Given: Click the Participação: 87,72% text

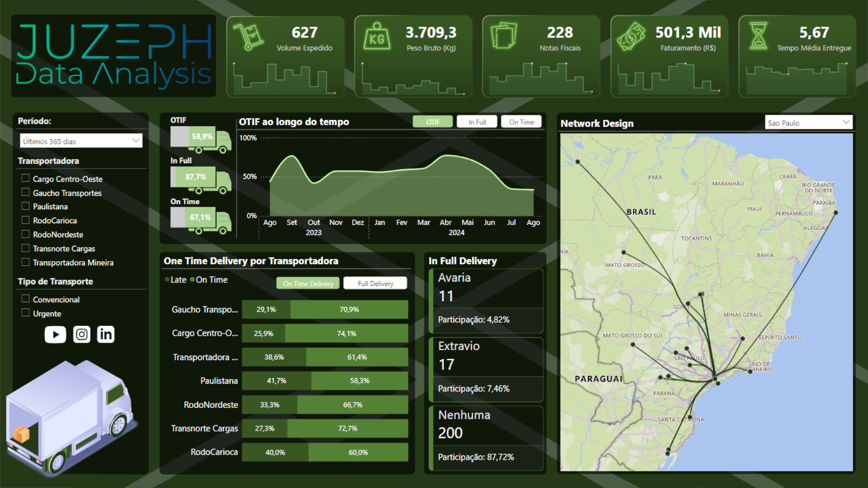Looking at the screenshot, I should tap(476, 457).
